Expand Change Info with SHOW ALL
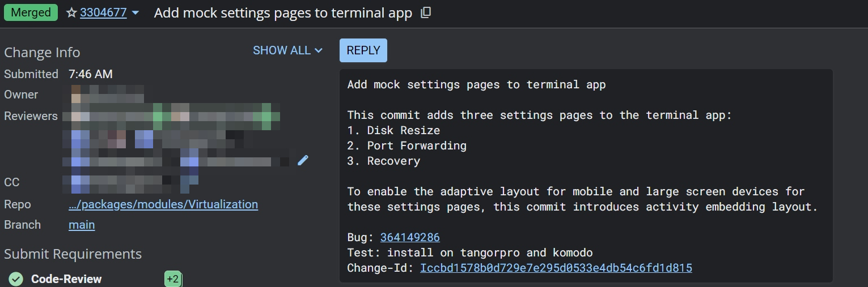Image resolution: width=868 pixels, height=287 pixels. point(287,50)
